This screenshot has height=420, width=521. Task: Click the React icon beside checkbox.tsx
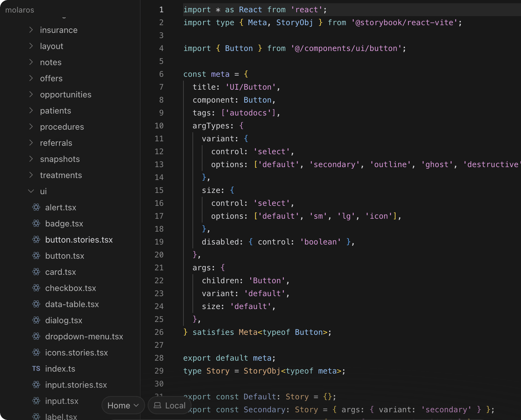(x=36, y=288)
